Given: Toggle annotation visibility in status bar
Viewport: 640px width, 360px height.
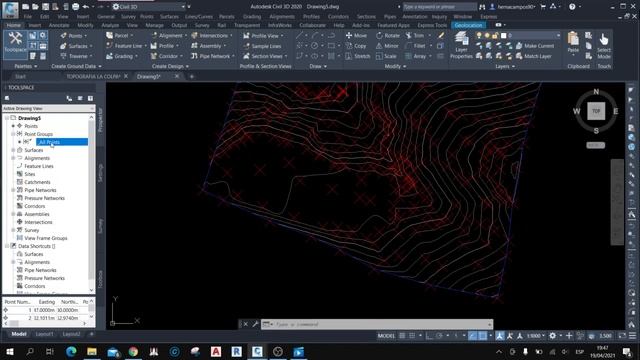Looking at the screenshot, I should 500,336.
